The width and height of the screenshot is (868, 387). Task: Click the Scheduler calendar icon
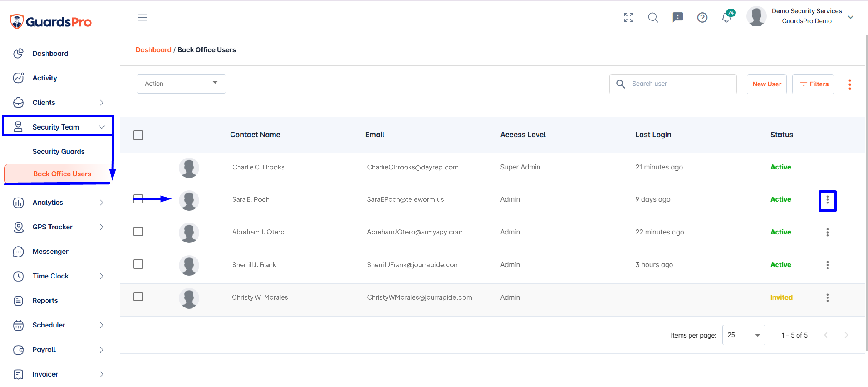tap(19, 325)
